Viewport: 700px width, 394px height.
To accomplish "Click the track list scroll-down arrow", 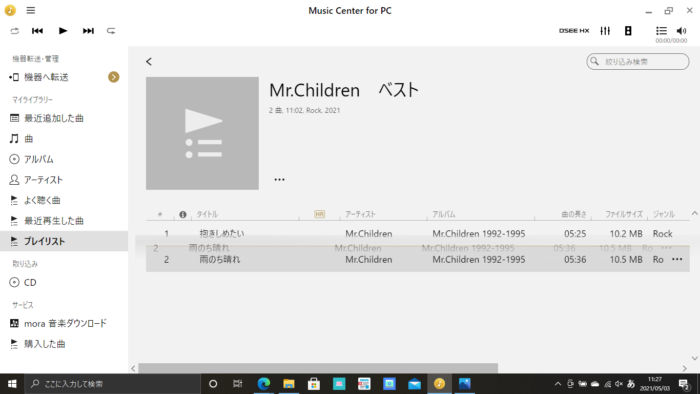I will point(695,358).
